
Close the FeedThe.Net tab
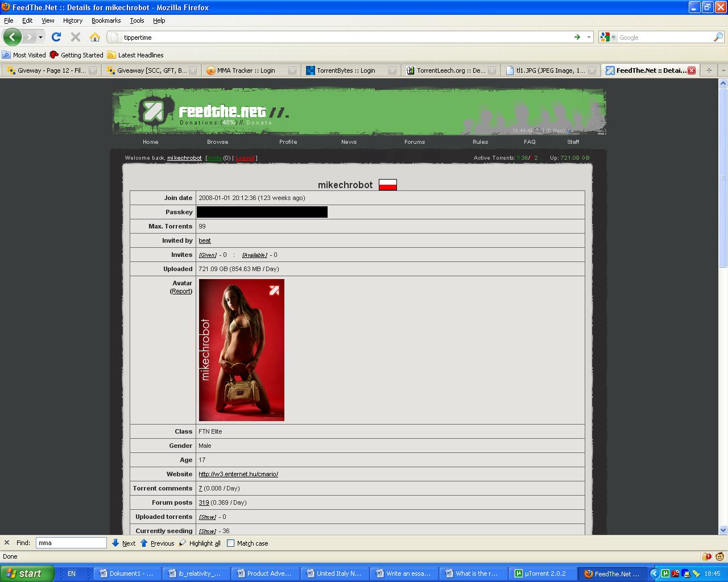click(x=691, y=70)
